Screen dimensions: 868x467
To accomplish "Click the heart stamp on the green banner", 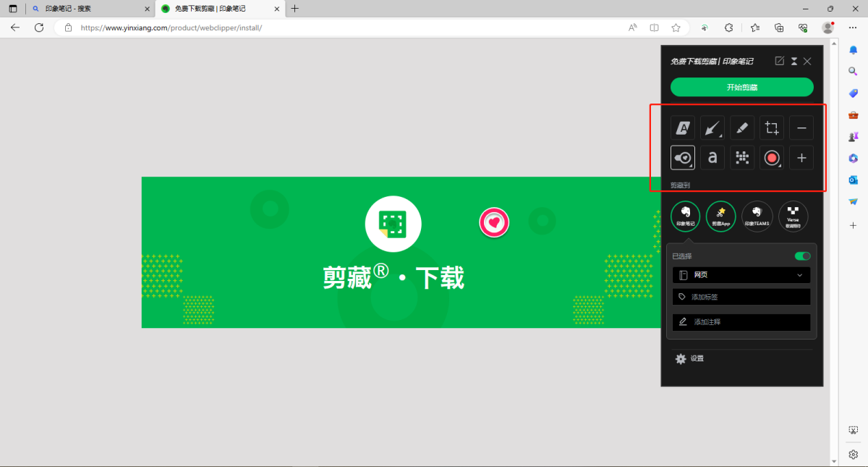I will pyautogui.click(x=494, y=222).
